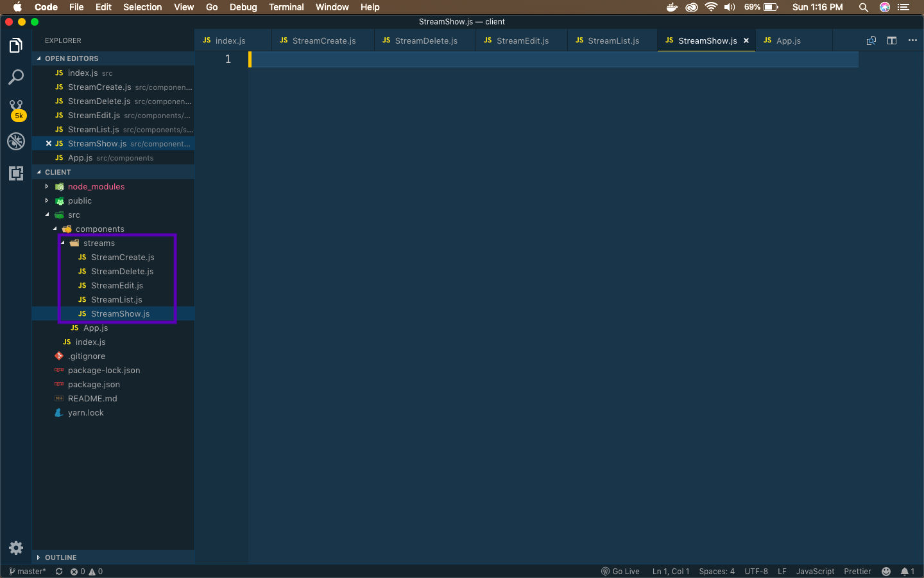This screenshot has width=924, height=578.
Task: Open StreamEdit.js in streams folder tree
Action: 113,285
